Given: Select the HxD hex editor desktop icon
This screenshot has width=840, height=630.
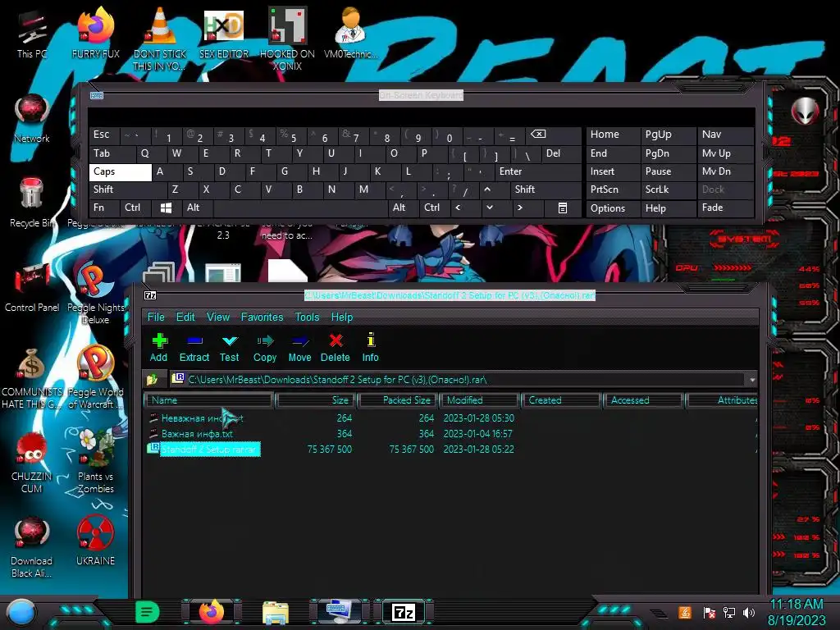Looking at the screenshot, I should pos(224,34).
